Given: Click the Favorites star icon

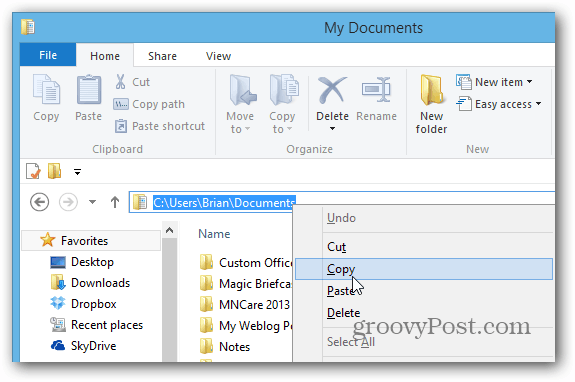Looking at the screenshot, I should pos(48,240).
